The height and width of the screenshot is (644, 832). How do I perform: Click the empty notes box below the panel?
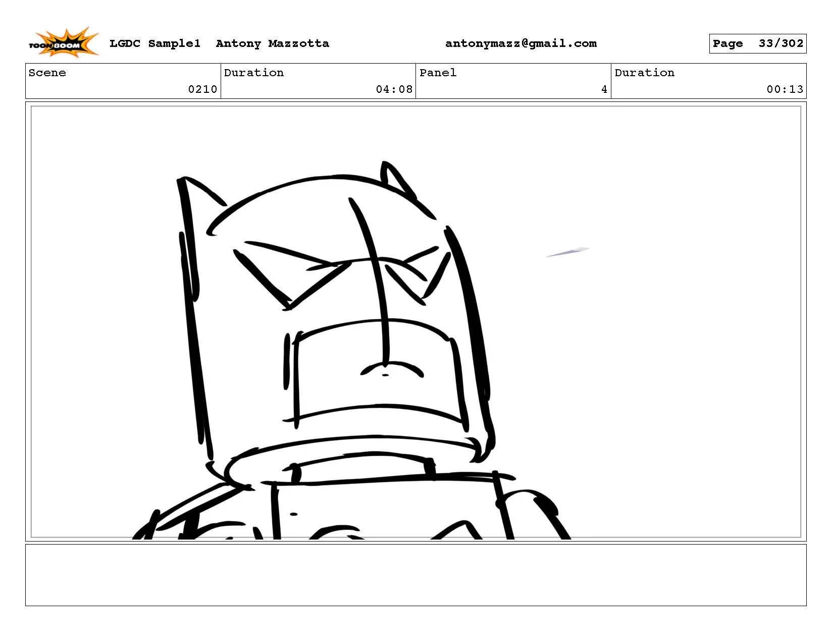coord(416,575)
